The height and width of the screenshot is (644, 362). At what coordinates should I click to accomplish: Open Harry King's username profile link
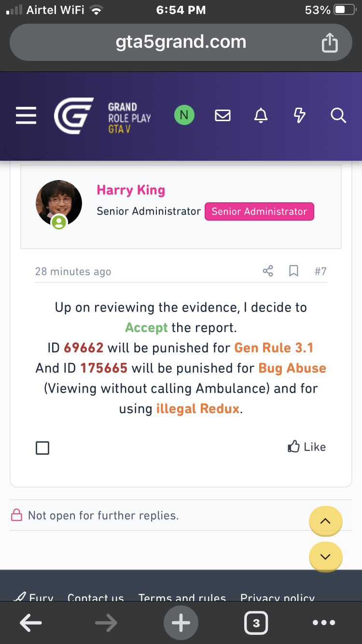(131, 190)
